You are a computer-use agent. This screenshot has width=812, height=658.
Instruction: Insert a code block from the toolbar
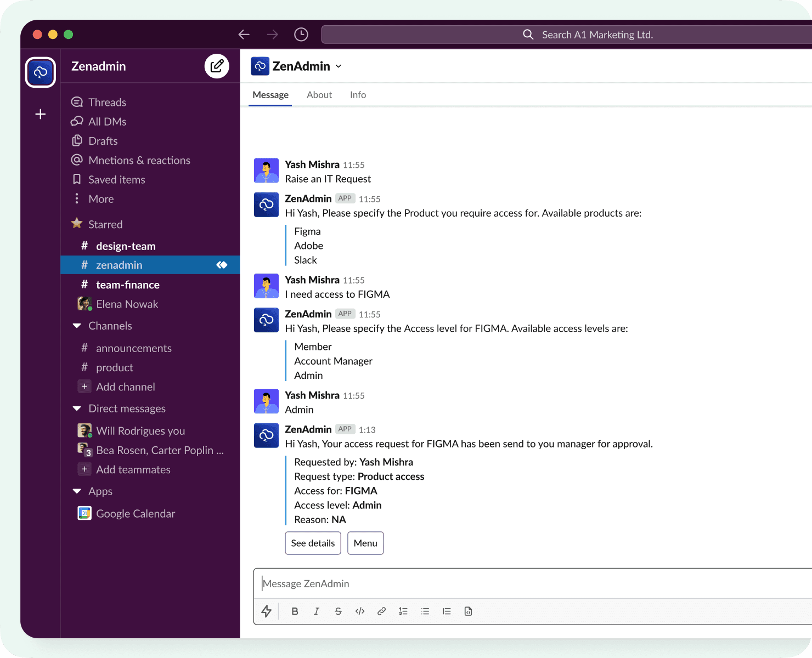coord(468,611)
